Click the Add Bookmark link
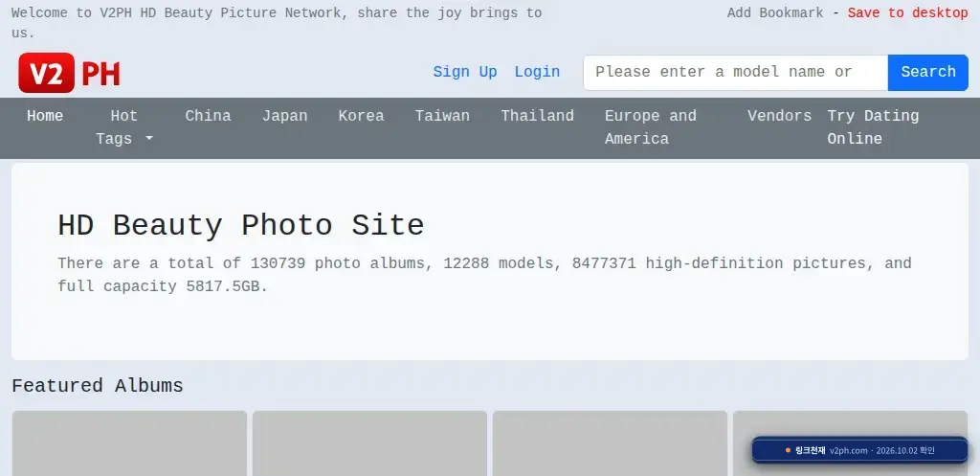Image resolution: width=980 pixels, height=476 pixels. [775, 13]
